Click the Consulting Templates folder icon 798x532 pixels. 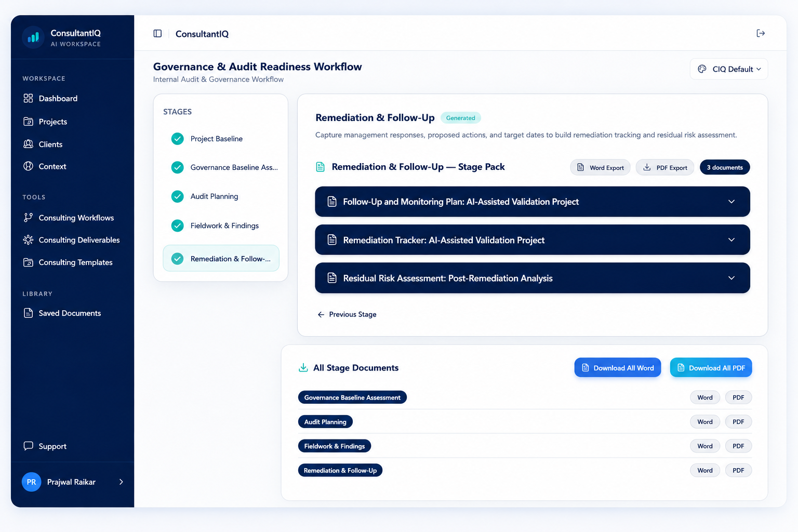[x=28, y=262]
